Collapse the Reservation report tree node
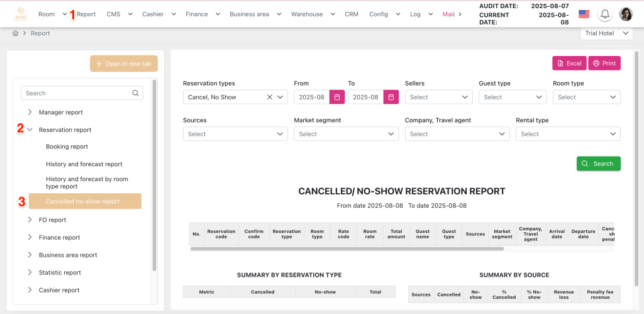 point(30,130)
